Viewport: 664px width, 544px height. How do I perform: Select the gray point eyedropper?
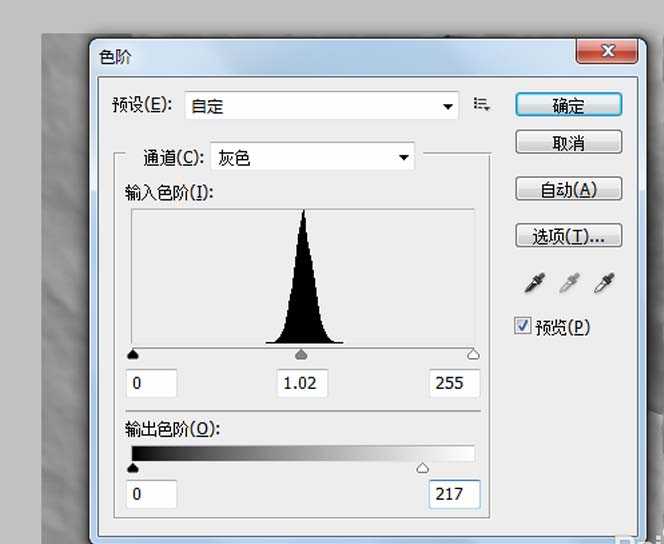569,285
